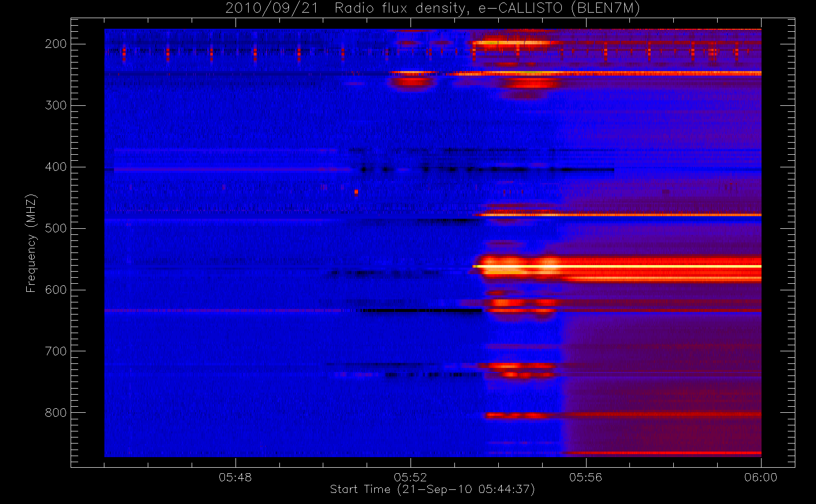
Task: Click the 400 frequency tick label
Action: pyautogui.click(x=56, y=167)
